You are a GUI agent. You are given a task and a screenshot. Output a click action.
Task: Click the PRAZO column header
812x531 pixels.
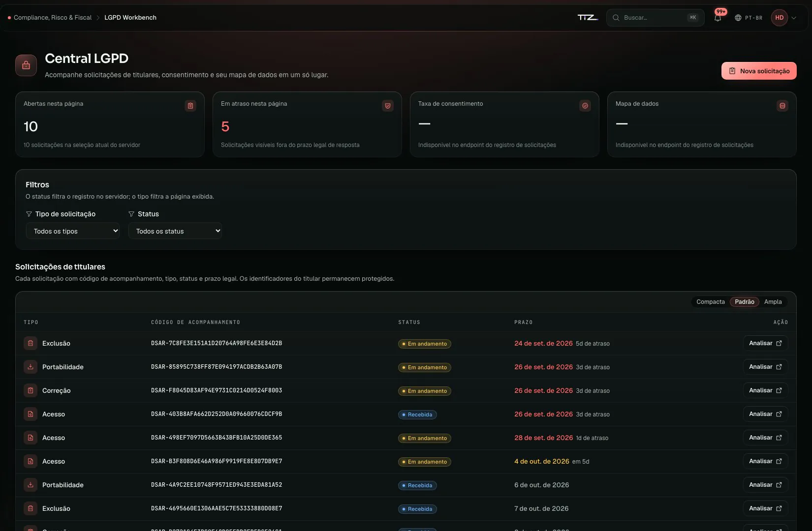tap(524, 322)
